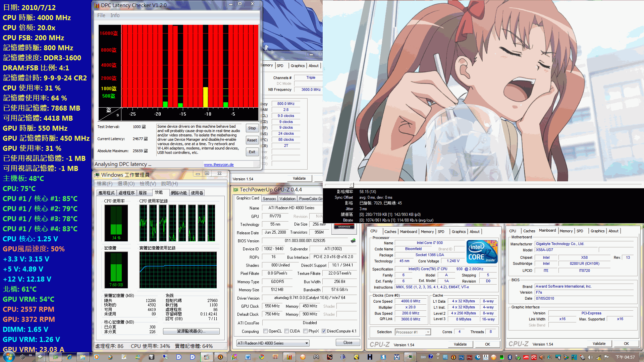Expand the quick launch chevron on taskbar
The width and height of the screenshot is (644, 362).
tap(30, 355)
